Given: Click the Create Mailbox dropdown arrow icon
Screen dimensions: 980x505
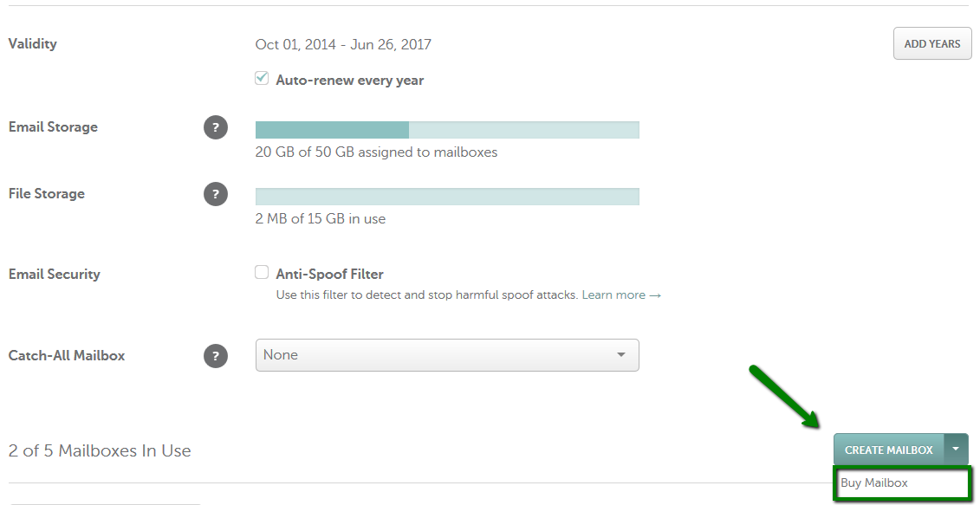Looking at the screenshot, I should point(956,450).
